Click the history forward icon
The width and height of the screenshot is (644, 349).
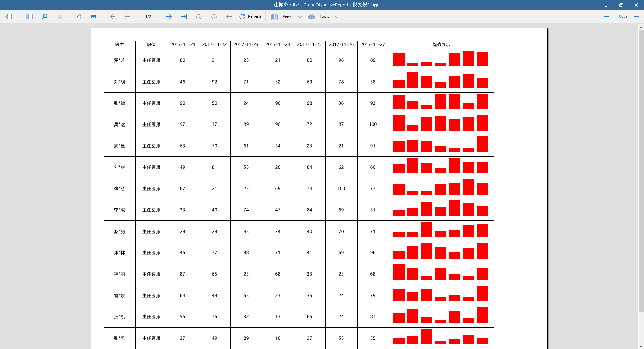tap(214, 16)
